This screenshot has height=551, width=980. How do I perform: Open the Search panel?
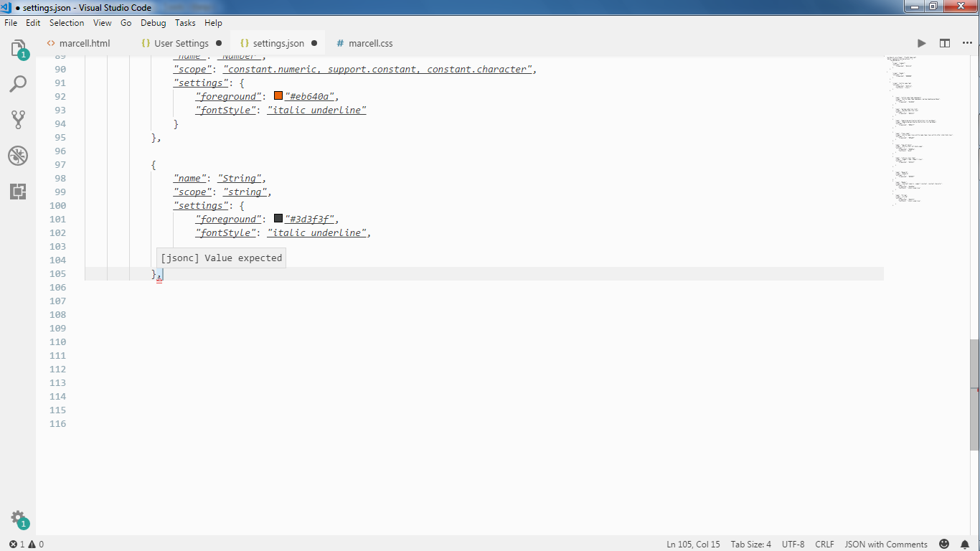click(x=18, y=83)
